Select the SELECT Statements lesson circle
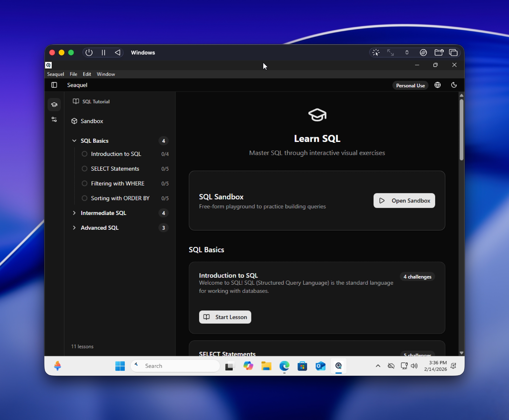509x420 pixels. [85, 169]
